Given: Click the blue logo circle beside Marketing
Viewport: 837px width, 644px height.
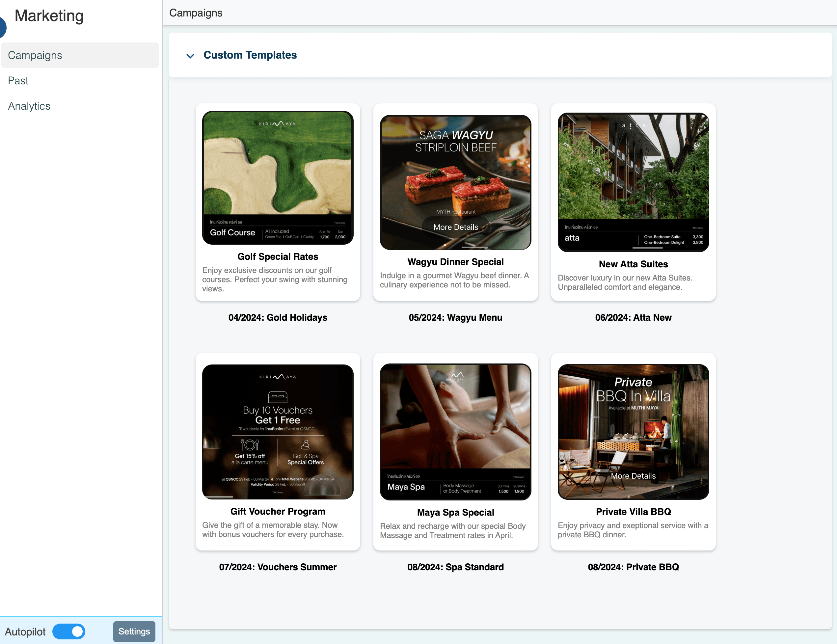Looking at the screenshot, I should click(3, 28).
